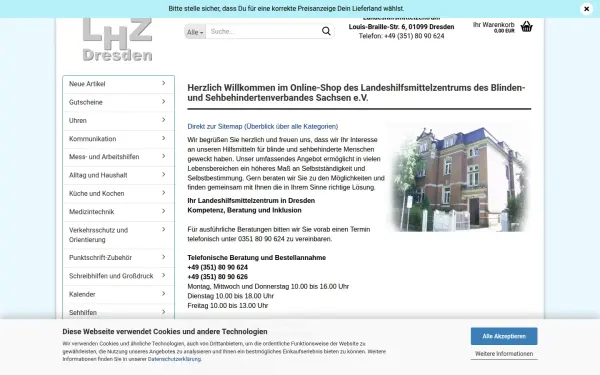The height and width of the screenshot is (375, 600).
Task: Expand chevron next to 'Neue Artikel'
Action: coord(163,83)
